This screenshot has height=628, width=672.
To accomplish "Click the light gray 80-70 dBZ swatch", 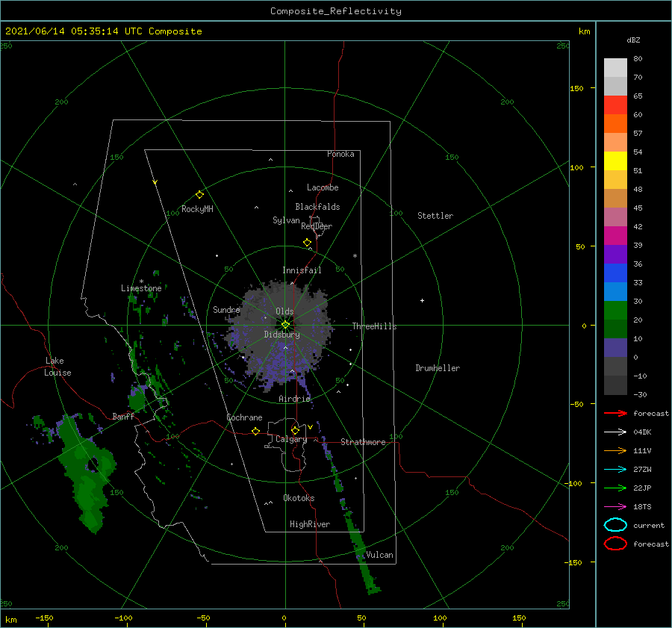I will coord(615,68).
